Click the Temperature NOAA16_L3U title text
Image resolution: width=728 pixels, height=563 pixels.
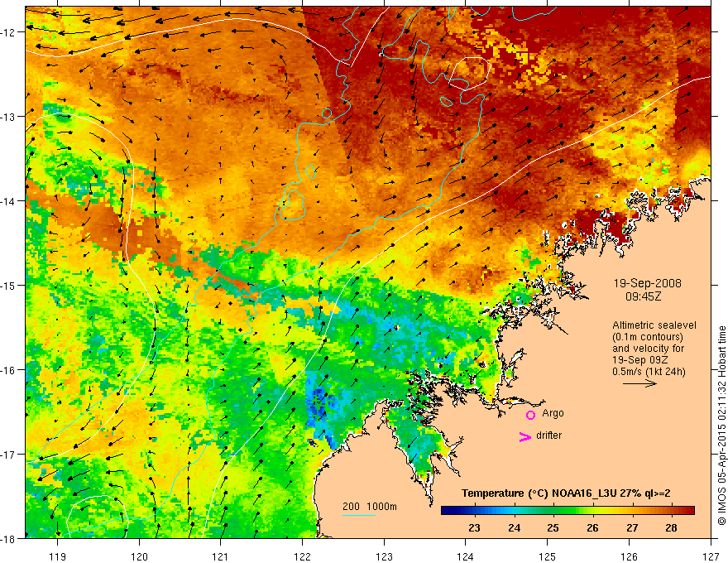(x=566, y=493)
